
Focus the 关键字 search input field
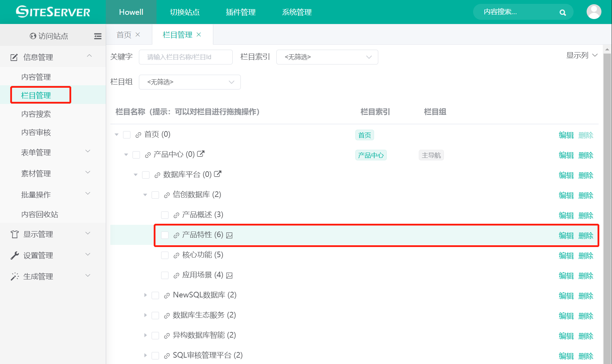click(x=186, y=57)
